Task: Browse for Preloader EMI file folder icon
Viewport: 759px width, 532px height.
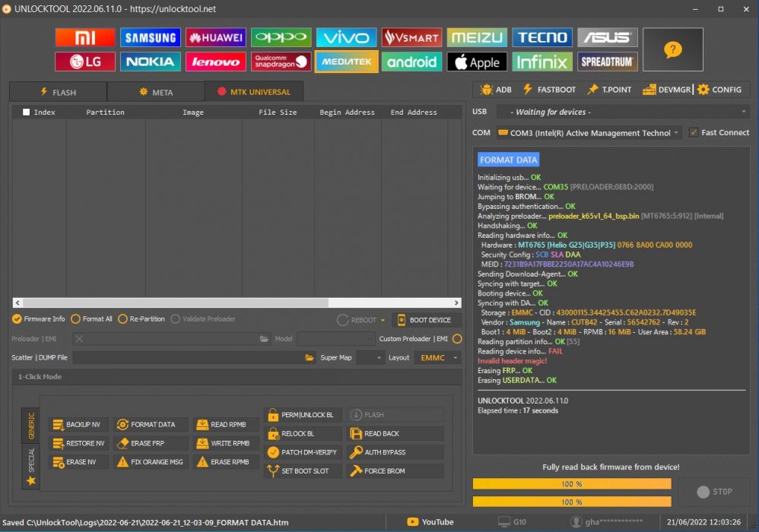Action: click(264, 338)
